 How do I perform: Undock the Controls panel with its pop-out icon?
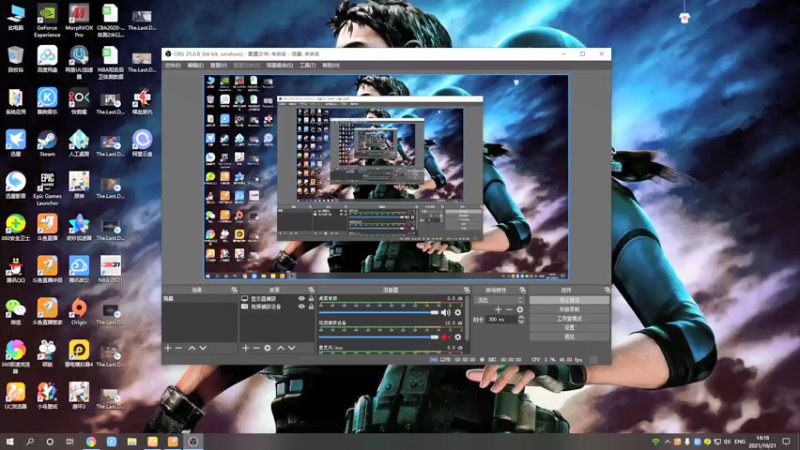point(607,290)
